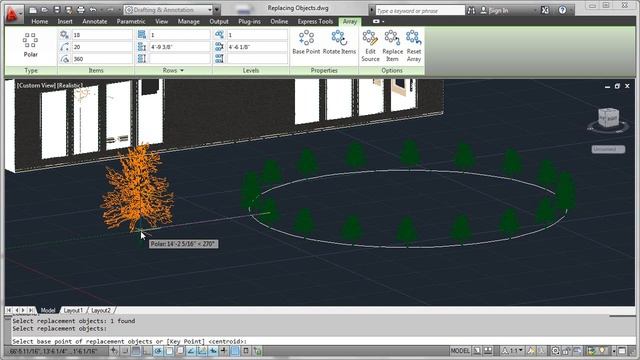
Task: Toggle 3D Object Snap in status bar
Action: tap(180, 351)
